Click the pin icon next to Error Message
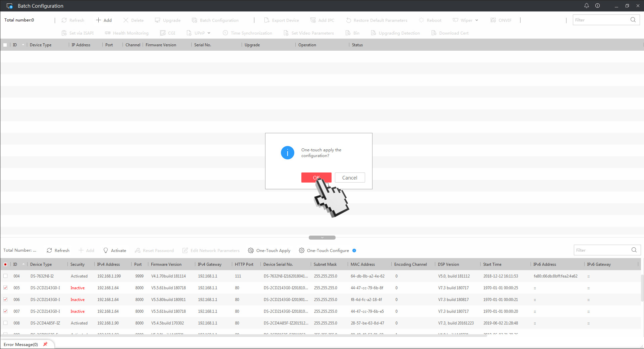This screenshot has height=349, width=644. [45, 344]
